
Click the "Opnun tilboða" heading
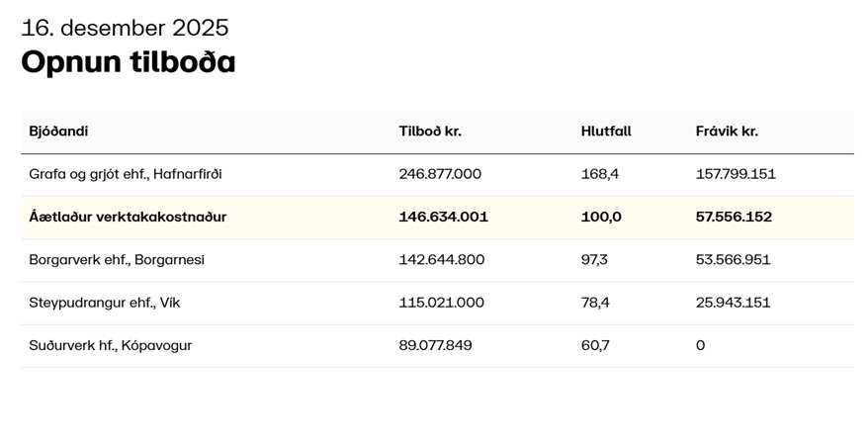[129, 62]
